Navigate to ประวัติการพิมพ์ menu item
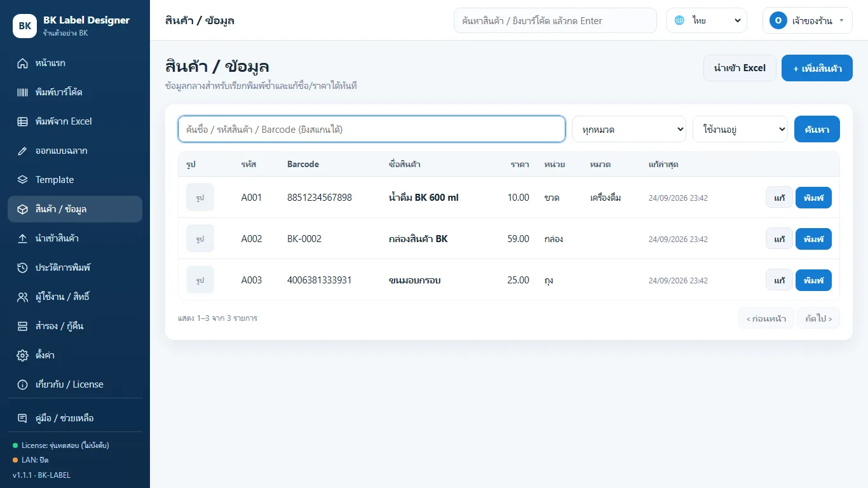Viewport: 868px width, 488px height. pos(75,268)
